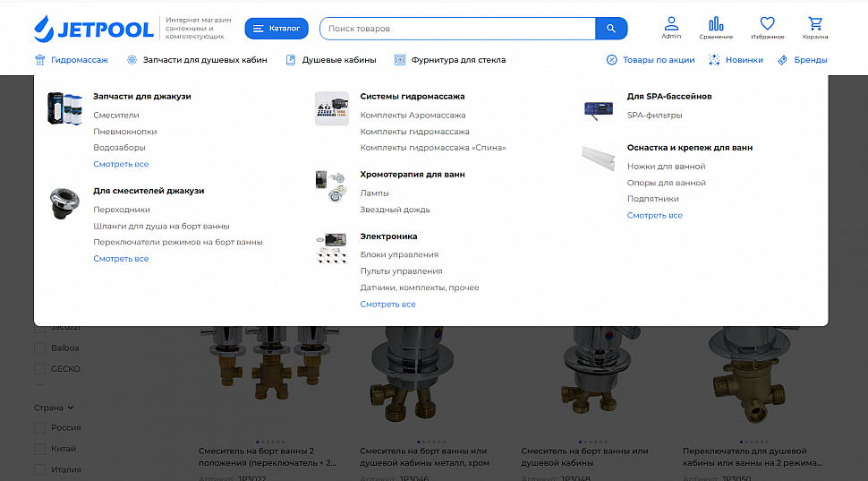The width and height of the screenshot is (868, 481).
Task: Collapse the Страна filter chevron
Action: coord(71,408)
